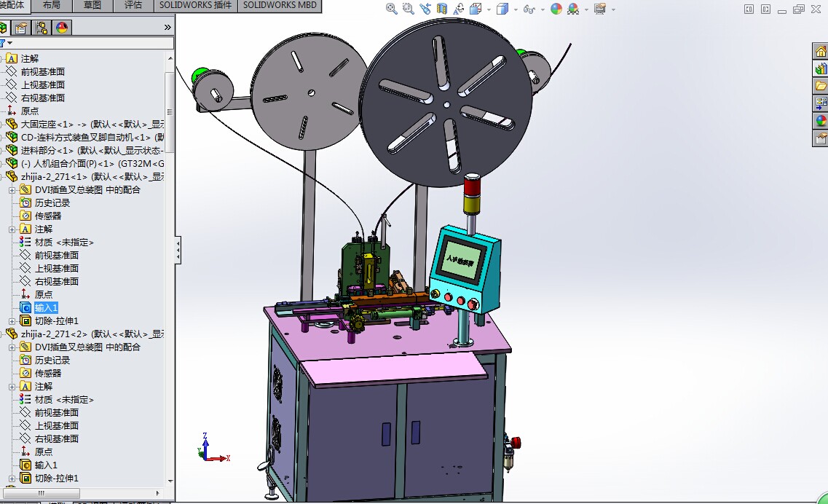Expand DVI插鱼叉总装图 中的配合 under zhijia-2_271<2>
The image size is (828, 504).
[12, 347]
